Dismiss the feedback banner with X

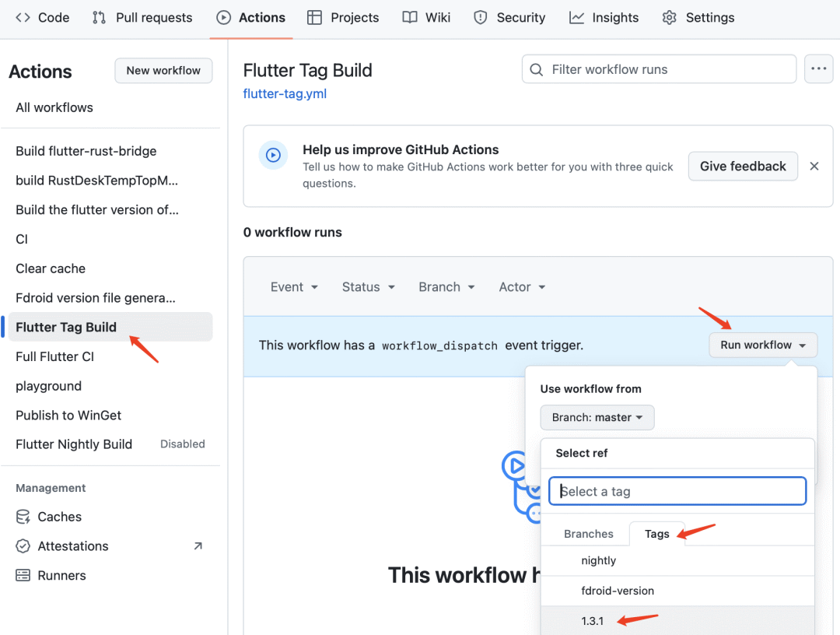click(x=814, y=166)
